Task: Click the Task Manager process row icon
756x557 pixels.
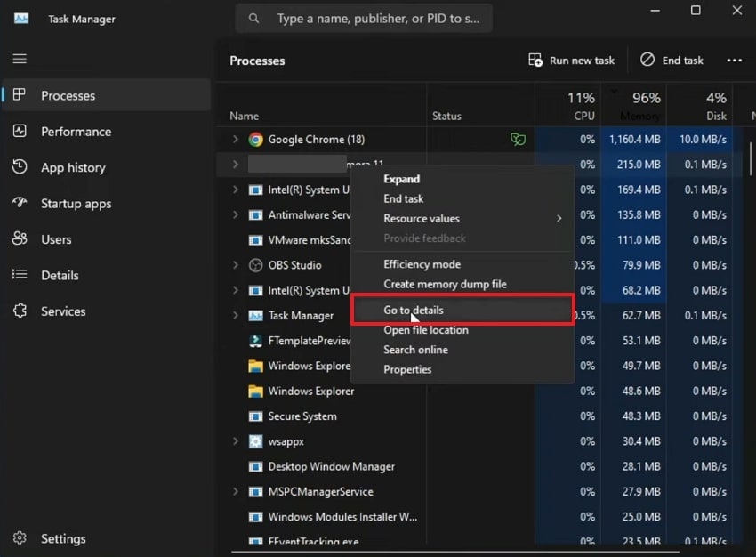Action: (255, 315)
